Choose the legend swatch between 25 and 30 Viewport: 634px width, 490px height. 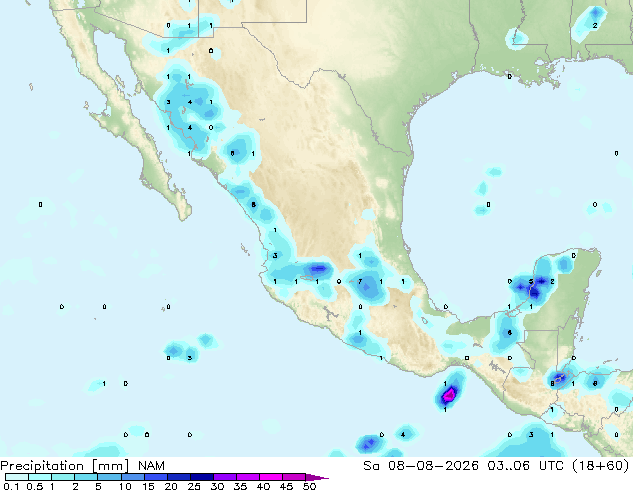coord(201,477)
